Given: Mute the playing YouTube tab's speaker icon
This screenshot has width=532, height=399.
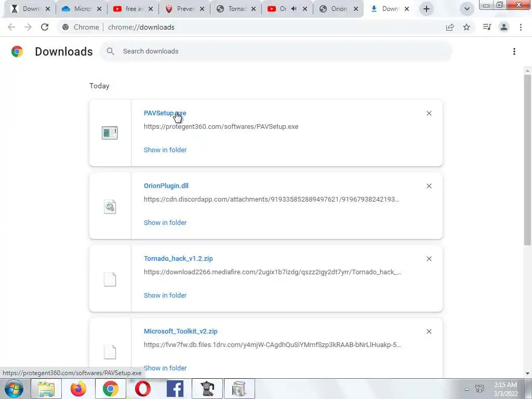Looking at the screenshot, I should (x=294, y=9).
